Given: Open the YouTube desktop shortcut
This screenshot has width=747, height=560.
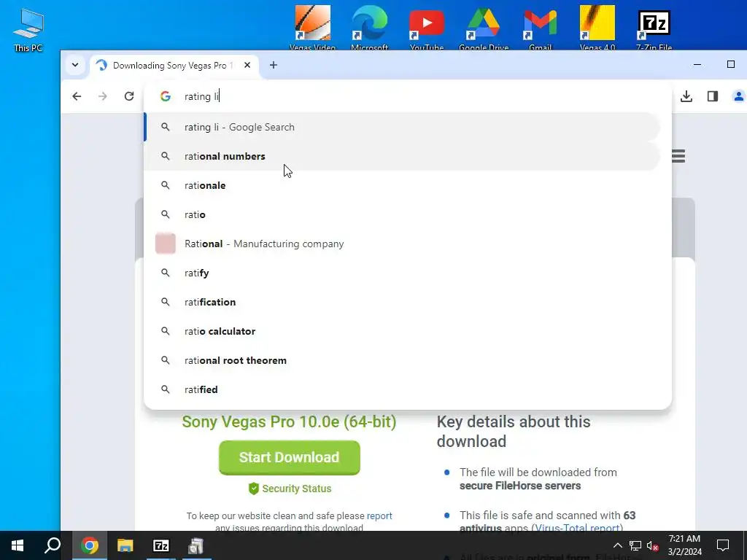Looking at the screenshot, I should tap(426, 28).
